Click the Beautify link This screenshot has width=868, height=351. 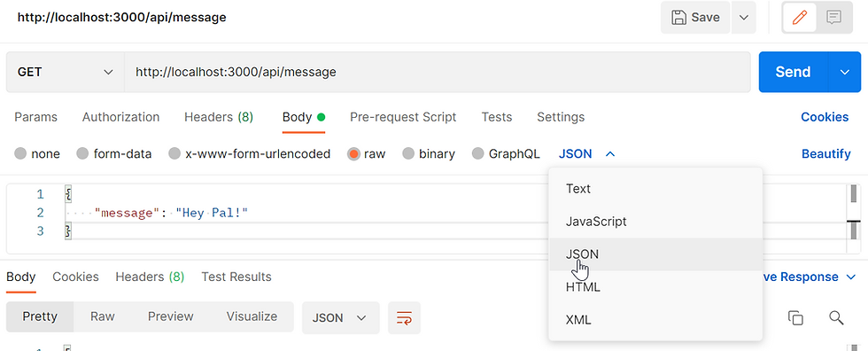coord(825,154)
